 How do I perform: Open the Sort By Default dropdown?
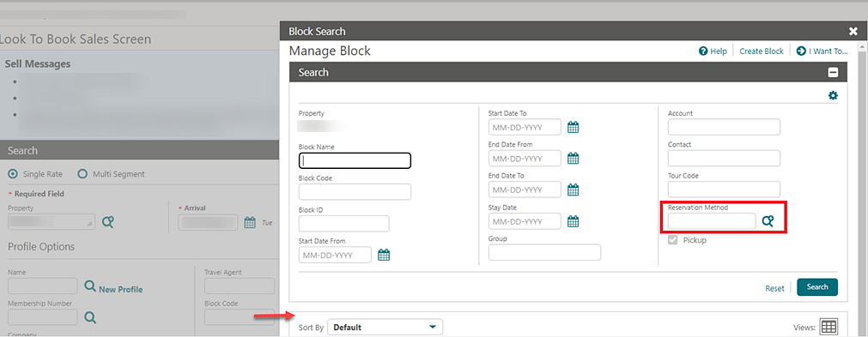tap(385, 327)
